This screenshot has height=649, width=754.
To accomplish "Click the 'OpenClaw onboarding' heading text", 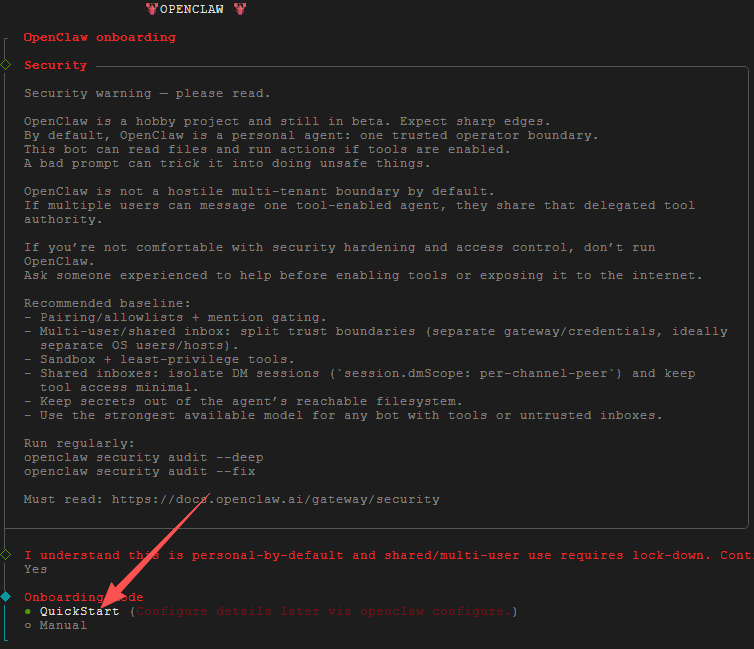I will pyautogui.click(x=100, y=37).
